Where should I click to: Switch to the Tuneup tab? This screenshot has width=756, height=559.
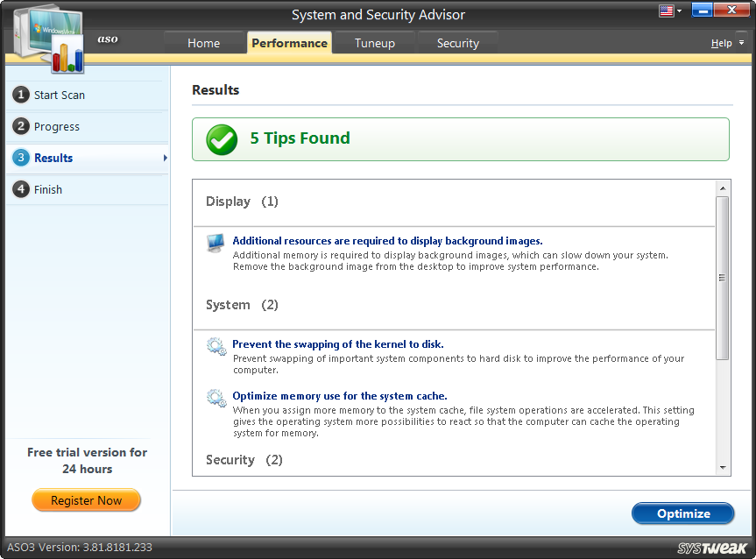pyautogui.click(x=374, y=42)
